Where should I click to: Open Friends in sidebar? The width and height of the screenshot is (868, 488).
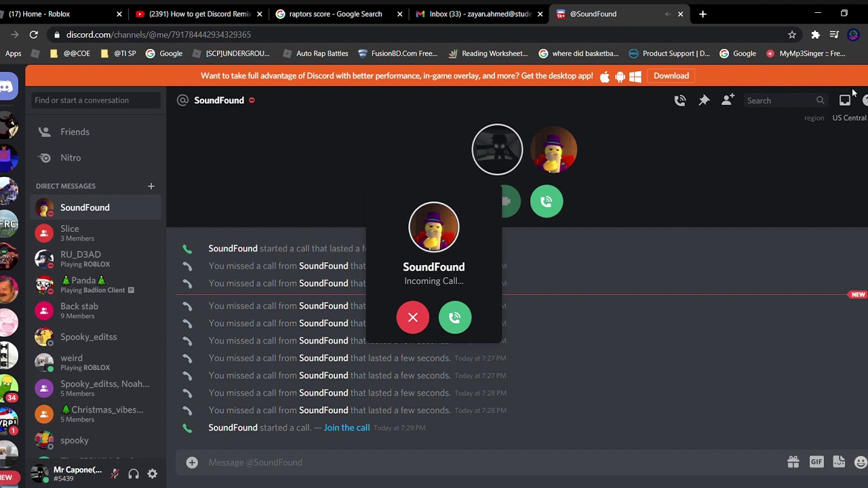[96, 132]
